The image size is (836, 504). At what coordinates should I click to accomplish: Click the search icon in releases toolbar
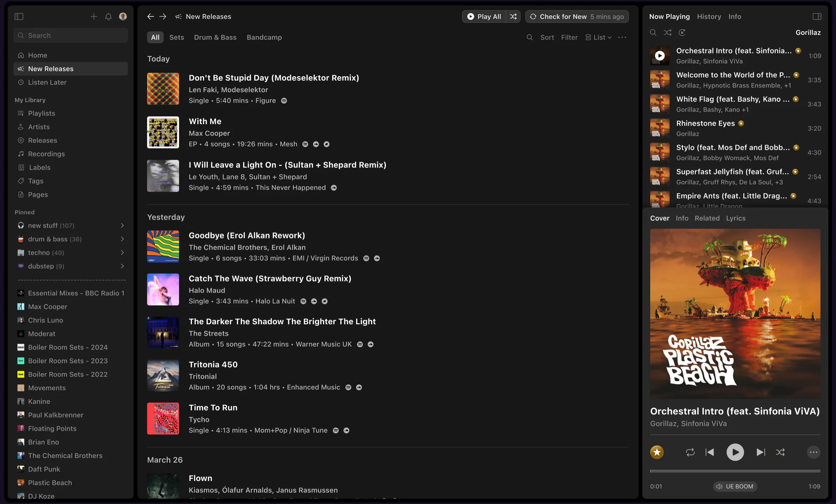pos(529,37)
